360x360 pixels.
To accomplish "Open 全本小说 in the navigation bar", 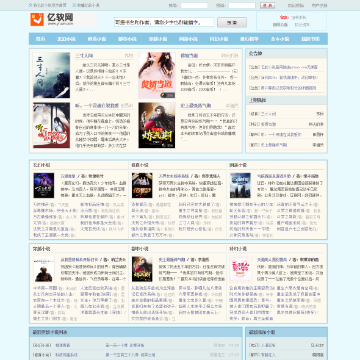I will pos(280,39).
